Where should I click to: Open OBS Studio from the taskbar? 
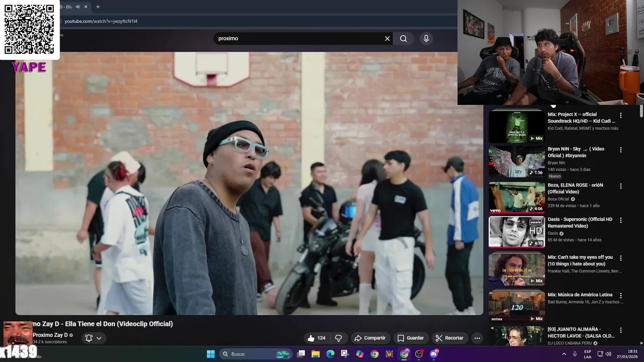pos(419,354)
